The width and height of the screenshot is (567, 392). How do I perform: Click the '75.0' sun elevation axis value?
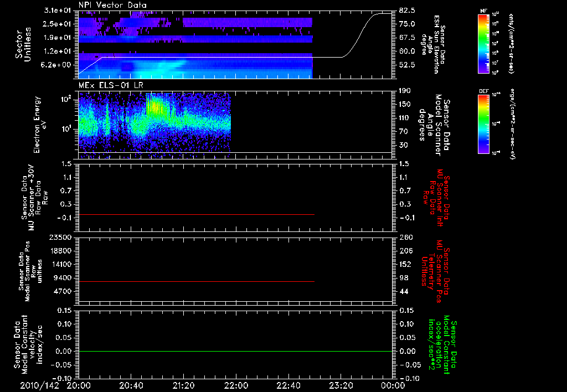[407, 24]
